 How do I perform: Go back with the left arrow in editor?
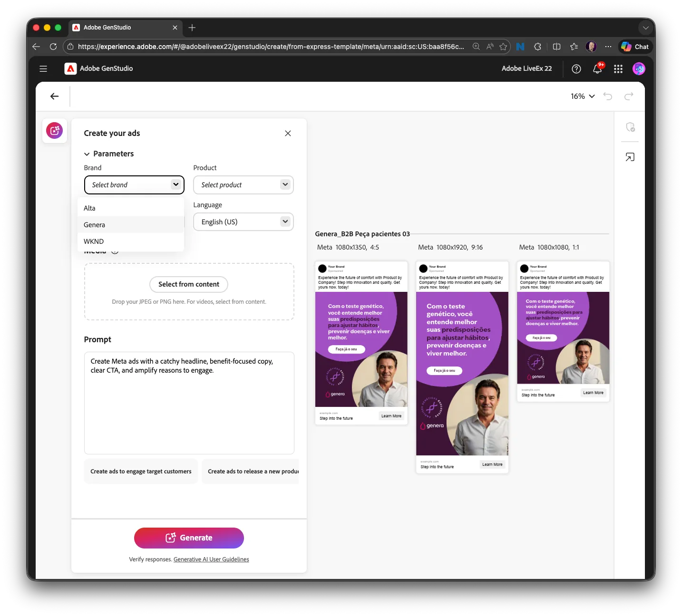55,96
